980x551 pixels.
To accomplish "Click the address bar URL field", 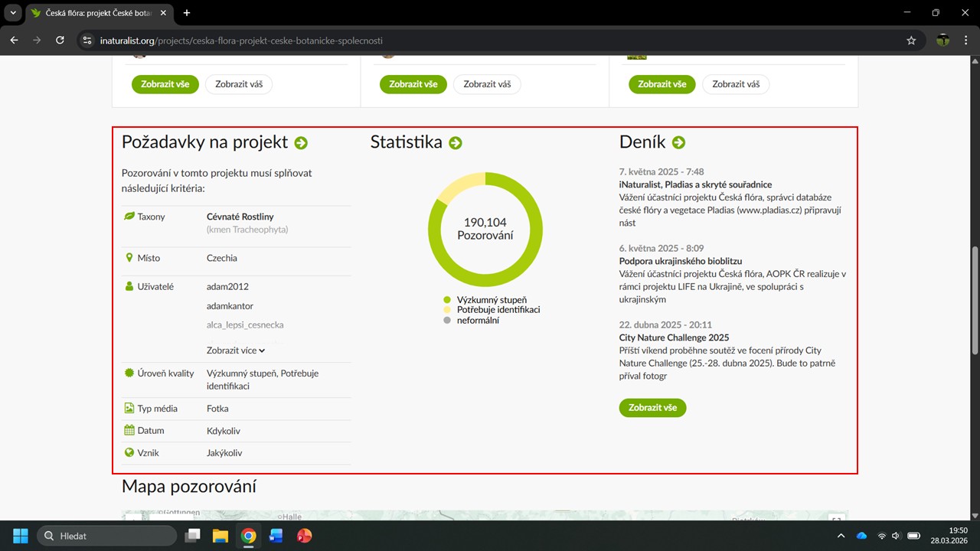I will click(490, 41).
